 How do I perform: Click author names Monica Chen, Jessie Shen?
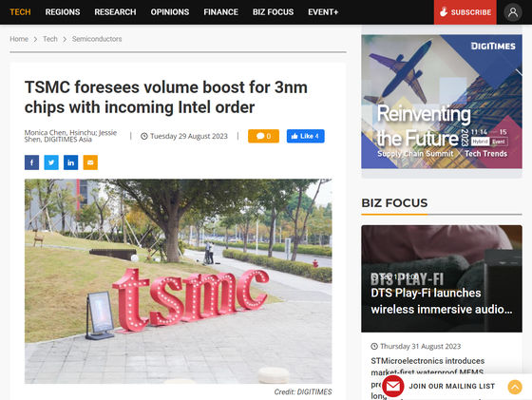click(x=70, y=136)
